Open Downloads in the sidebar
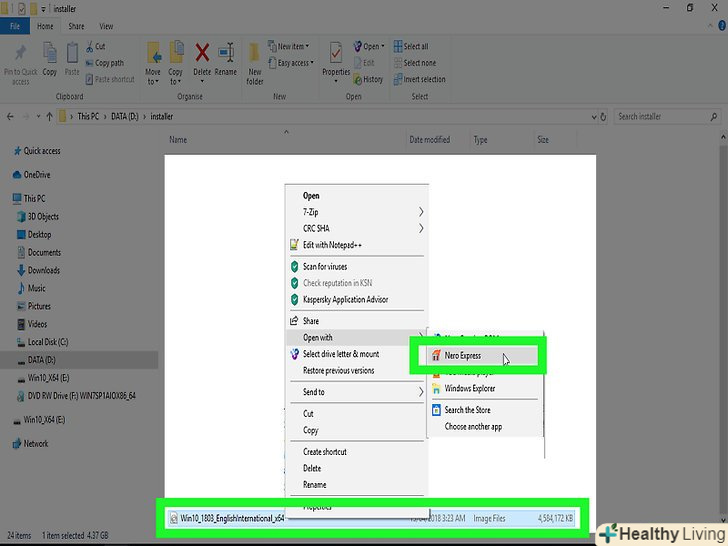 39,271
